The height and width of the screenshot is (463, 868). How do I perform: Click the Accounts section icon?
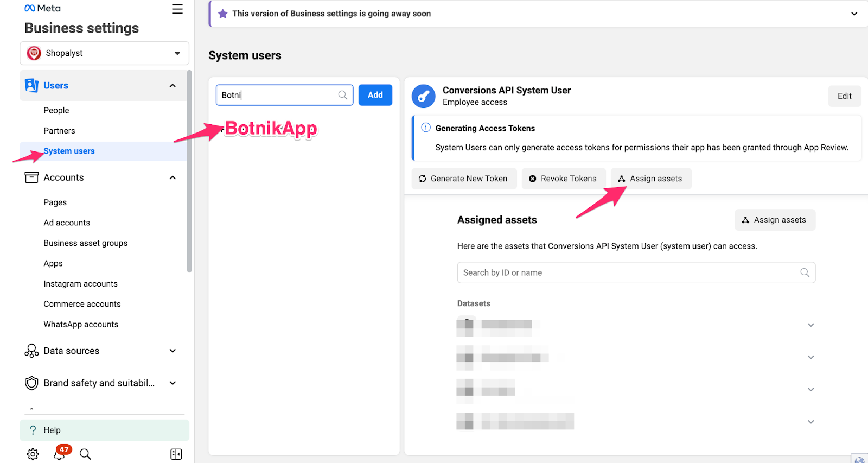click(31, 177)
